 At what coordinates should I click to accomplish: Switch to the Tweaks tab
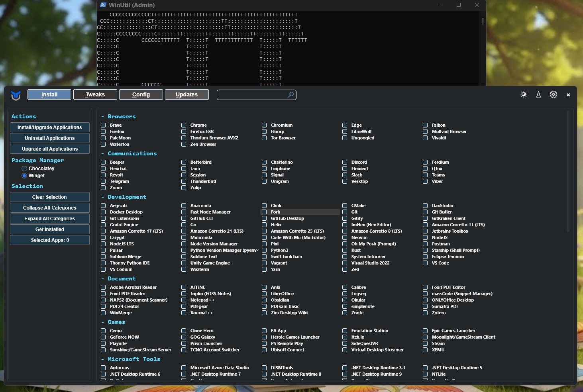tap(95, 94)
